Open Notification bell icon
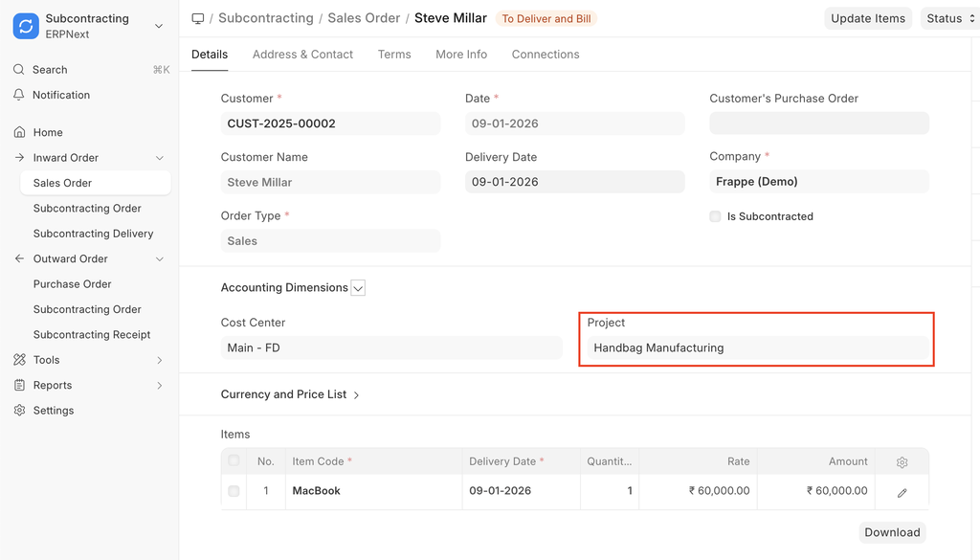Screen dimensions: 980x560 tap(19, 95)
